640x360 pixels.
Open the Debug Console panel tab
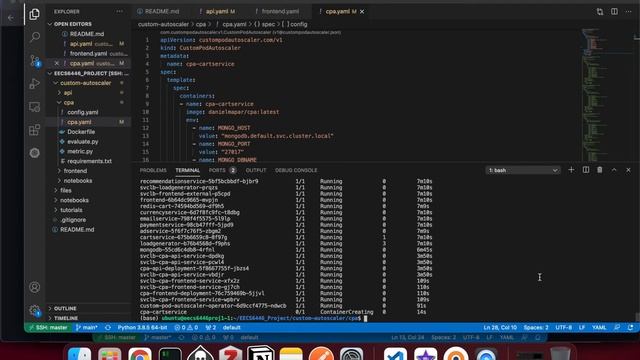296,170
